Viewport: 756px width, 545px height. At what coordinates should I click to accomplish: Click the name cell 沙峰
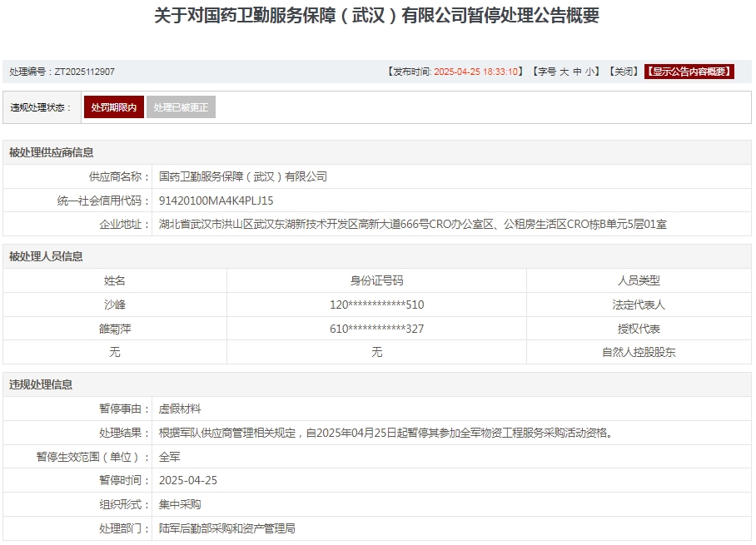[x=115, y=305]
